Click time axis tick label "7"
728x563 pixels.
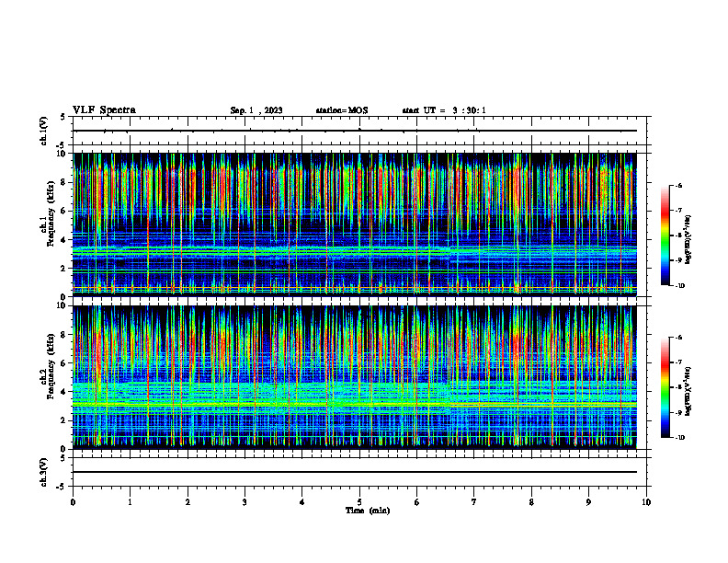[474, 502]
